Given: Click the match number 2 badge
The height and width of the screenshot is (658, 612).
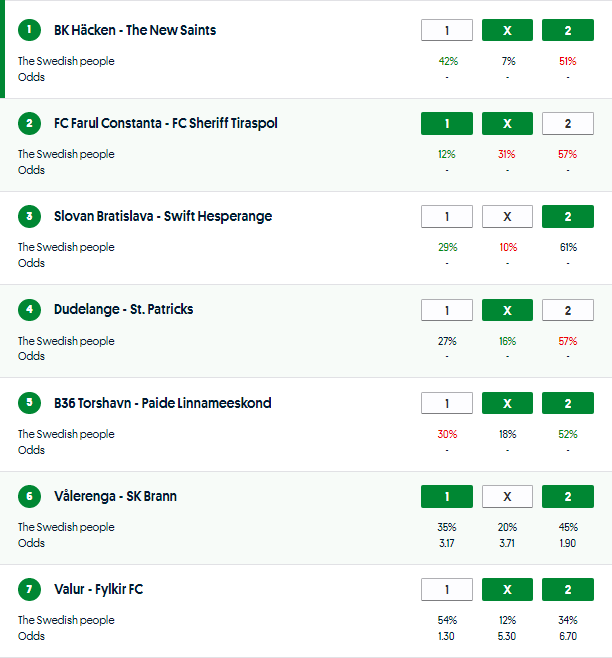Looking at the screenshot, I should (x=30, y=123).
